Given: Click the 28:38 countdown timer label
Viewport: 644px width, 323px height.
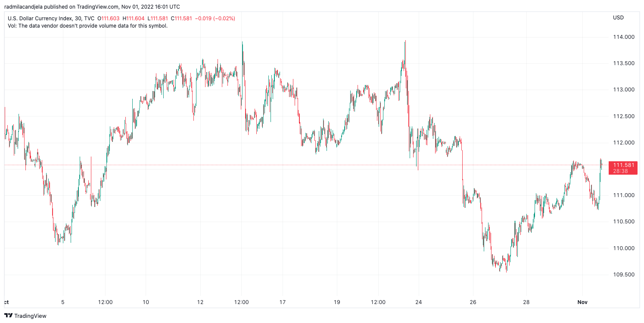Looking at the screenshot, I should [620, 171].
